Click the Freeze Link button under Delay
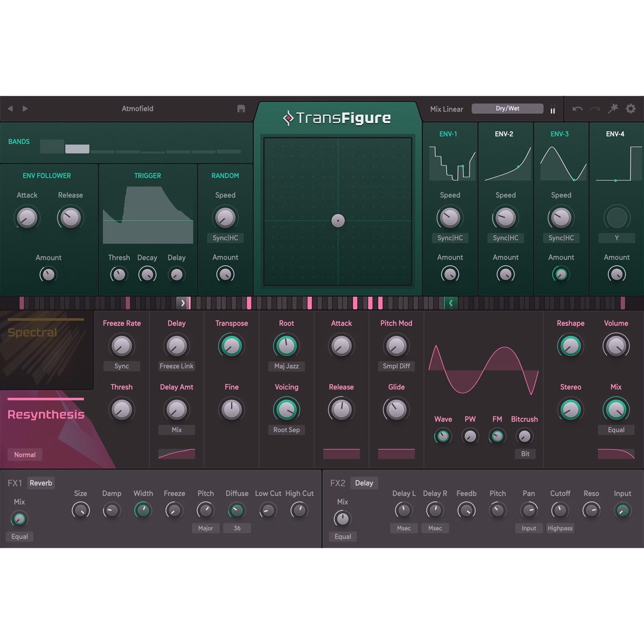The height and width of the screenshot is (644, 644). (x=177, y=366)
